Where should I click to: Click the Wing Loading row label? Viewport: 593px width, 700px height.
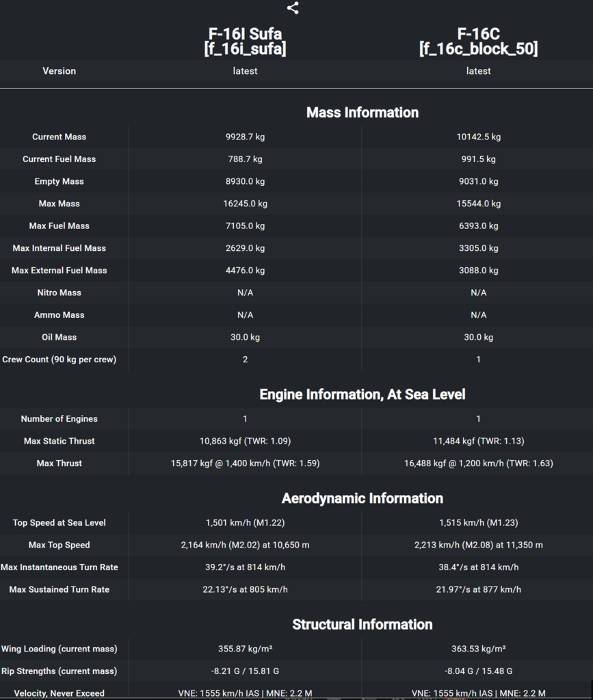click(x=60, y=649)
